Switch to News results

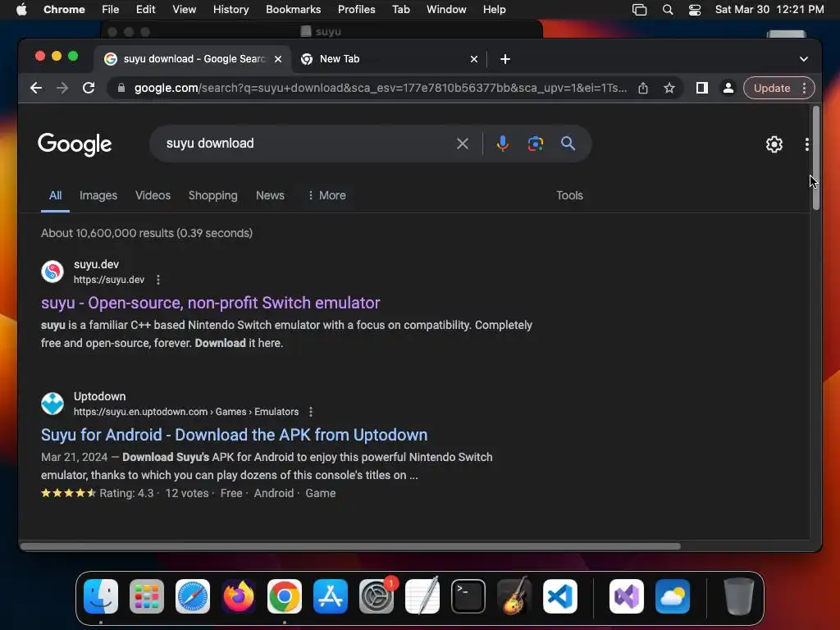click(x=270, y=195)
